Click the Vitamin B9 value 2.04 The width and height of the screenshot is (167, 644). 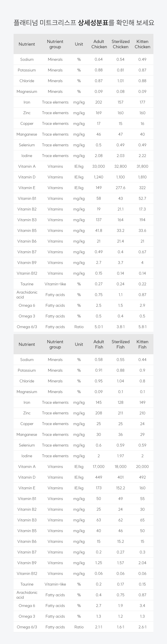pos(142,563)
